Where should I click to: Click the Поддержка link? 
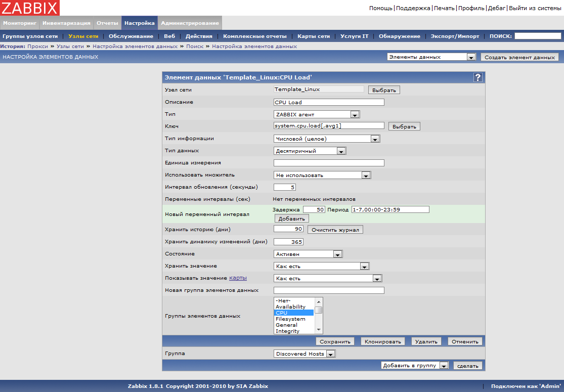click(x=413, y=8)
